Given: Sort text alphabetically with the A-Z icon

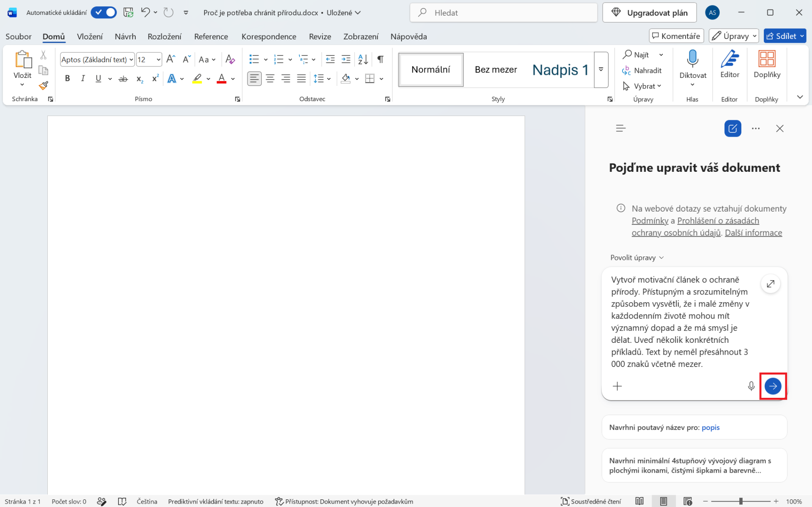Looking at the screenshot, I should tap(363, 59).
